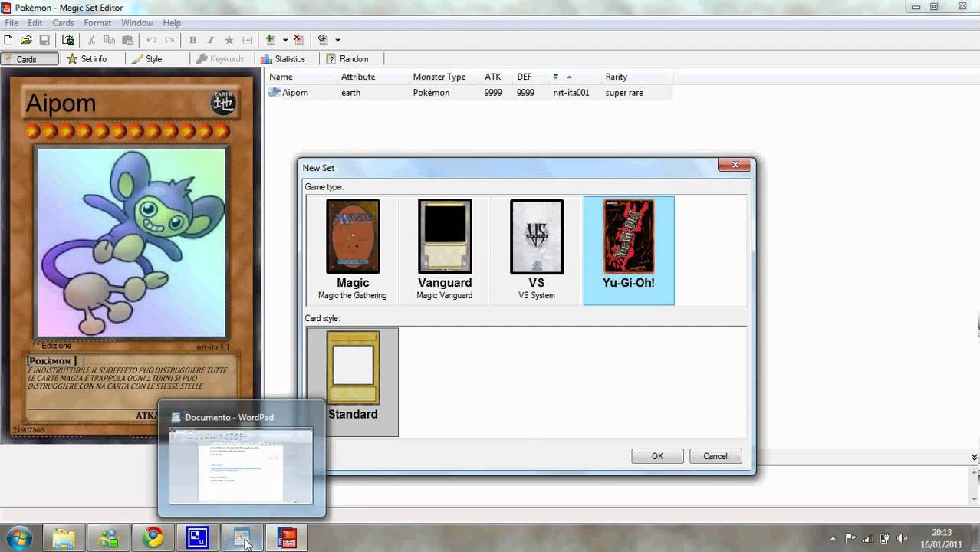Click the collapse arrow at list bottom right
The image size is (980, 552).
point(974,457)
